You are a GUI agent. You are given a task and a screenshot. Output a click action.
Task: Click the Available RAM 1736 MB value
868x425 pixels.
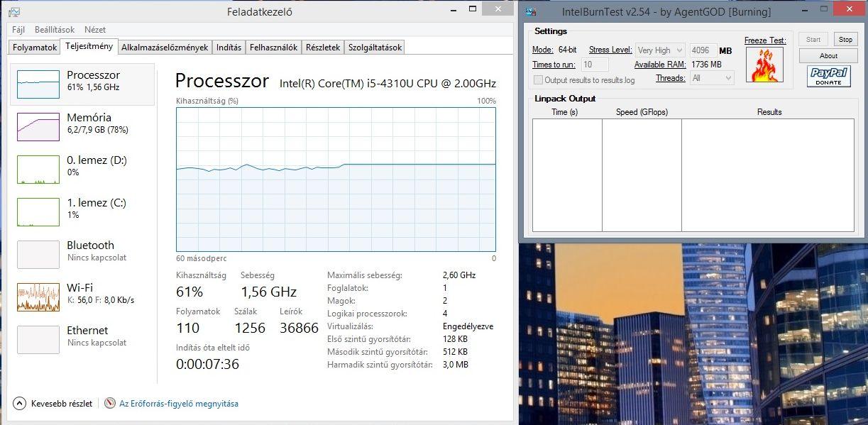[705, 65]
